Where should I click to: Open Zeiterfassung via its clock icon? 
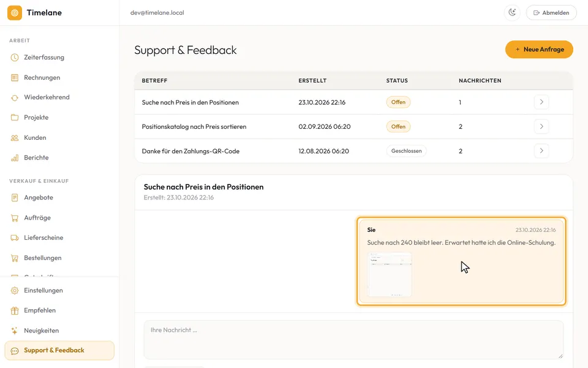tap(15, 58)
